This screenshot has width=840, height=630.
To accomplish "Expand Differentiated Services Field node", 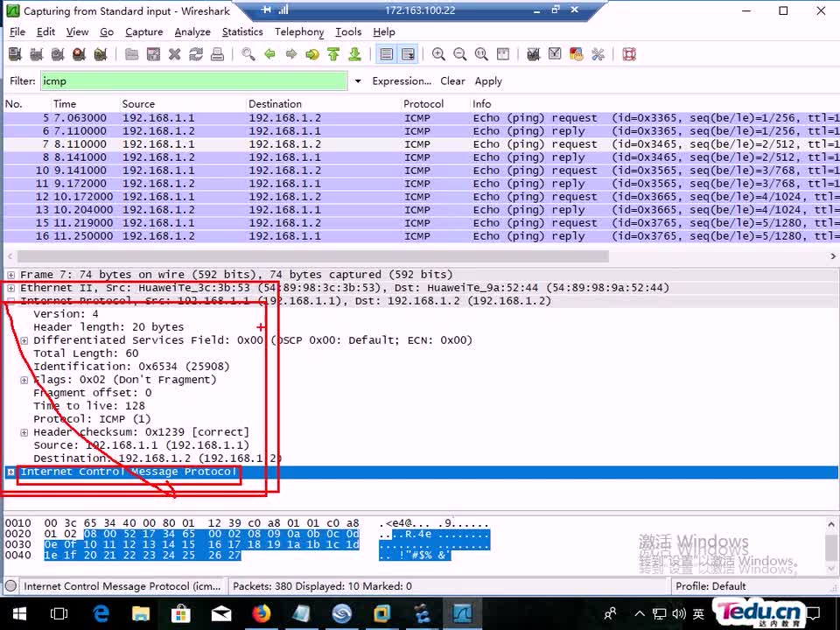I will tap(24, 340).
